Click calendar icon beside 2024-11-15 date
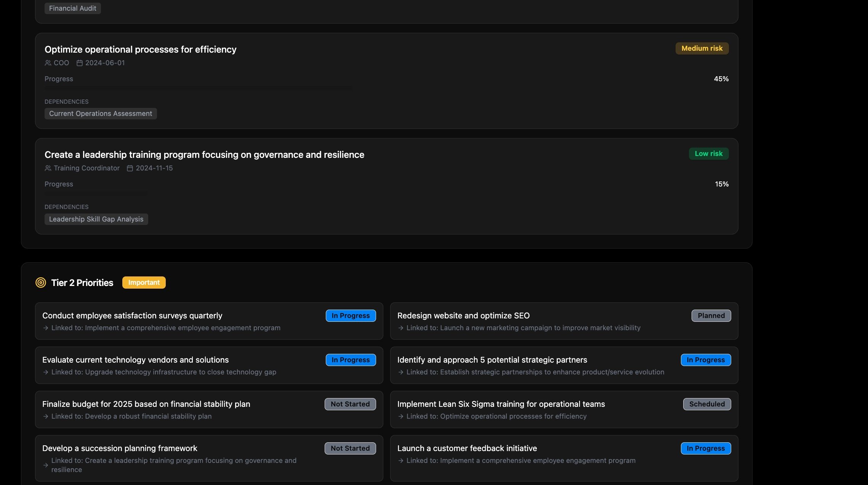This screenshot has width=868, height=485. [130, 168]
